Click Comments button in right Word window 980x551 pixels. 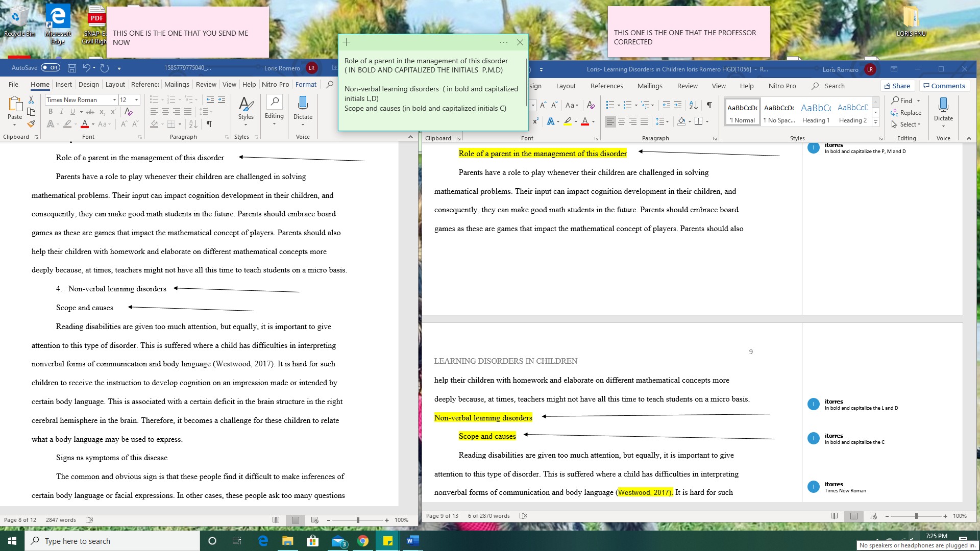944,86
